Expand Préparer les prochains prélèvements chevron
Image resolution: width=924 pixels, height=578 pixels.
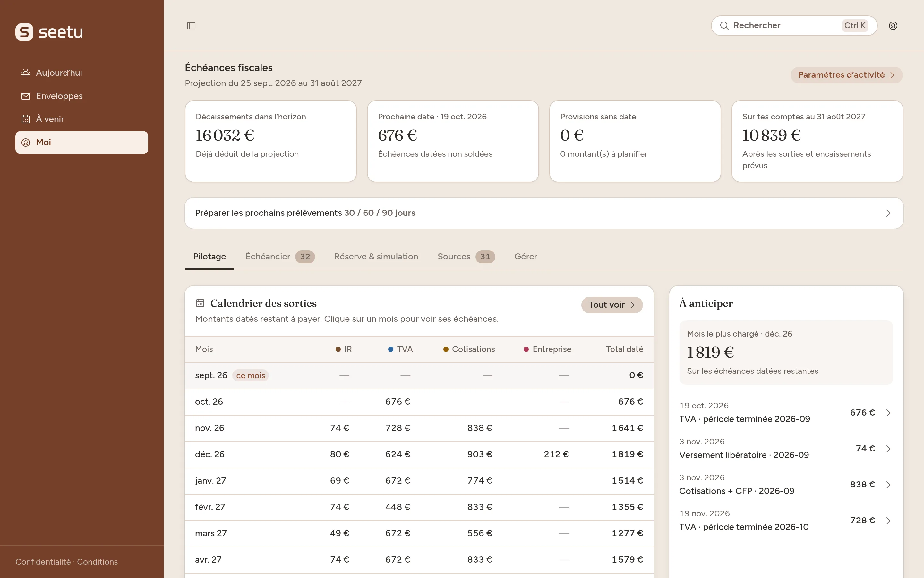(888, 213)
